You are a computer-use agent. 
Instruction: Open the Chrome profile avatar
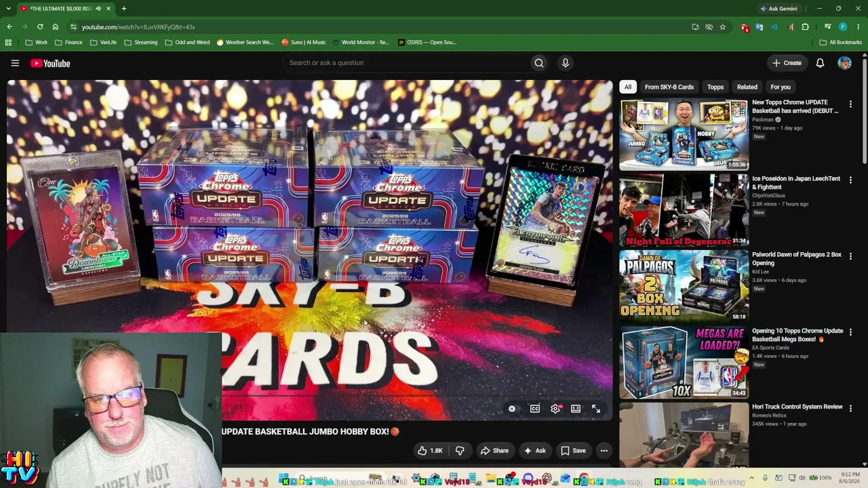pos(843,27)
